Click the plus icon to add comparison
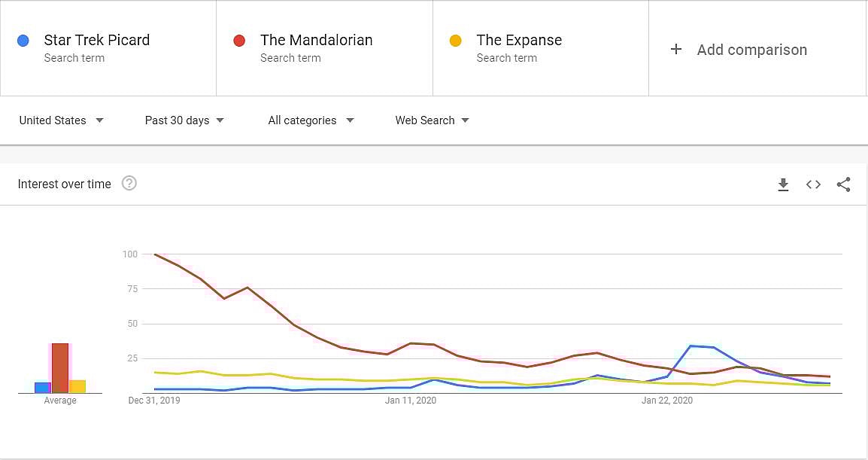The height and width of the screenshot is (460, 868). [676, 49]
